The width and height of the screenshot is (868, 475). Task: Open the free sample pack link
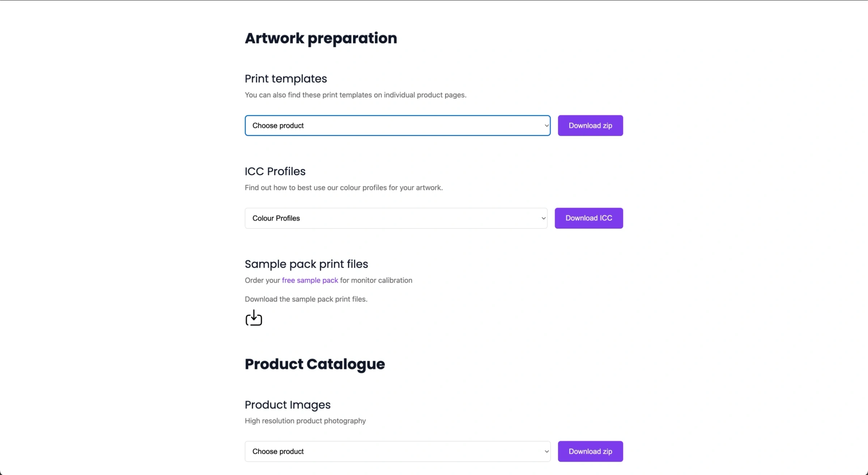coord(310,280)
